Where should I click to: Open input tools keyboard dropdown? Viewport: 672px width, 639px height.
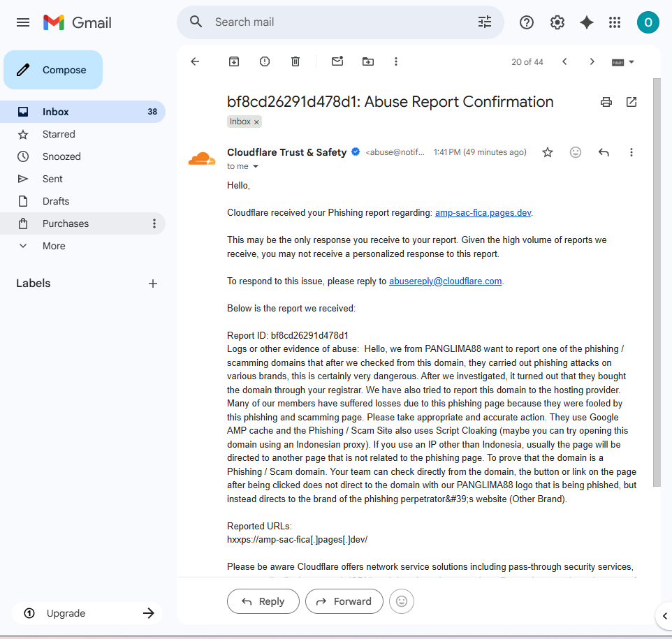pyautogui.click(x=622, y=62)
